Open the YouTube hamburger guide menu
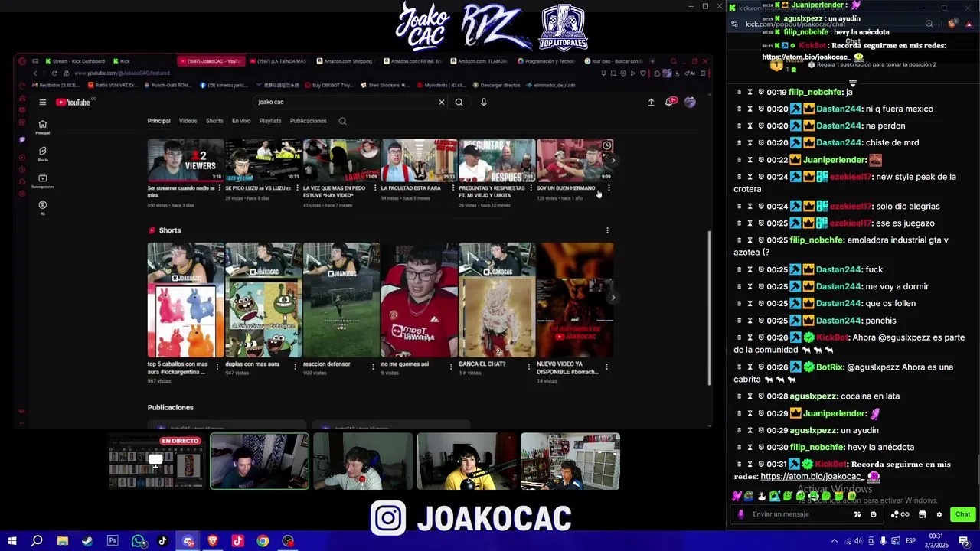Image resolution: width=980 pixels, height=551 pixels. 43,102
